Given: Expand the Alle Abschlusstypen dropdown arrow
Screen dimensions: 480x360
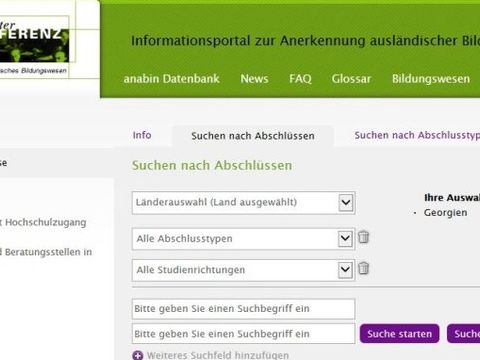Looking at the screenshot, I should (345, 238).
